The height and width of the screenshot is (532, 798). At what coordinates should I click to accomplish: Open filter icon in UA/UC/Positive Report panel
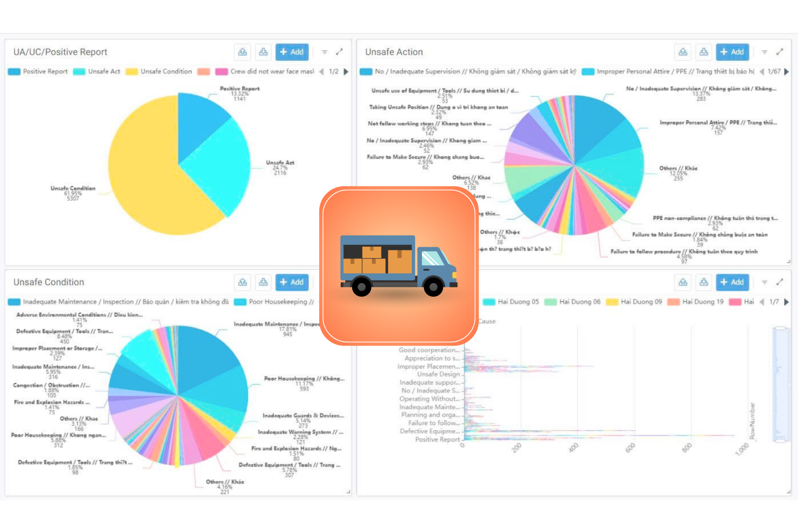324,52
